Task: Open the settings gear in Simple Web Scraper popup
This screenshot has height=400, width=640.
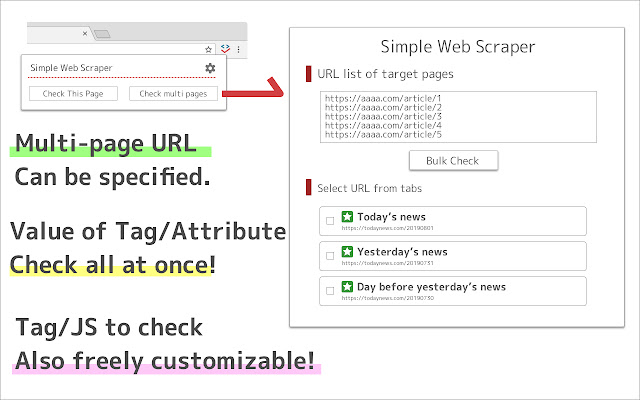Action: pyautogui.click(x=210, y=68)
